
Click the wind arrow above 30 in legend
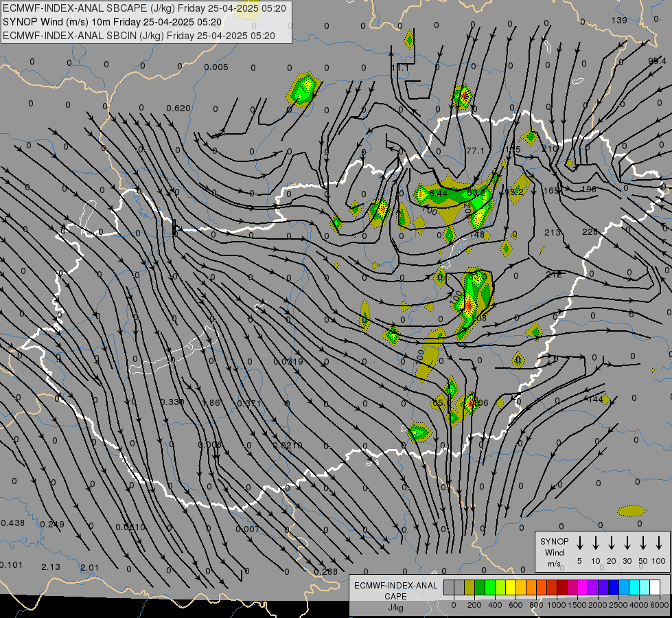point(627,543)
